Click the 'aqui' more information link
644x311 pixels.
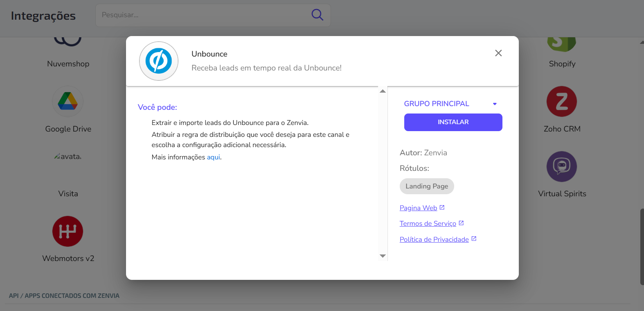[x=214, y=157]
